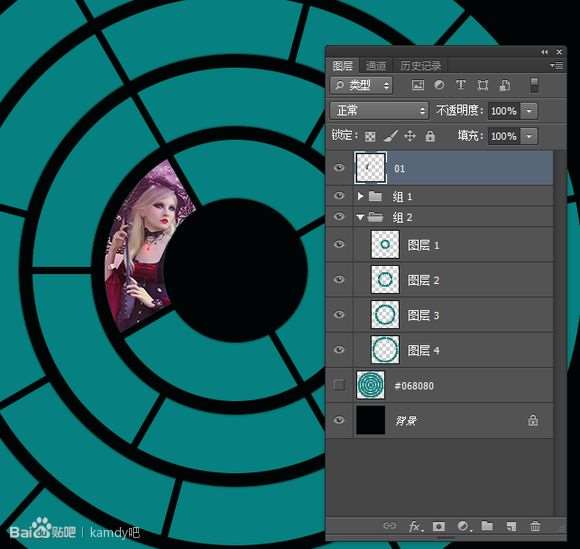
Task: Hide the 背景 layer eye
Action: tap(339, 420)
